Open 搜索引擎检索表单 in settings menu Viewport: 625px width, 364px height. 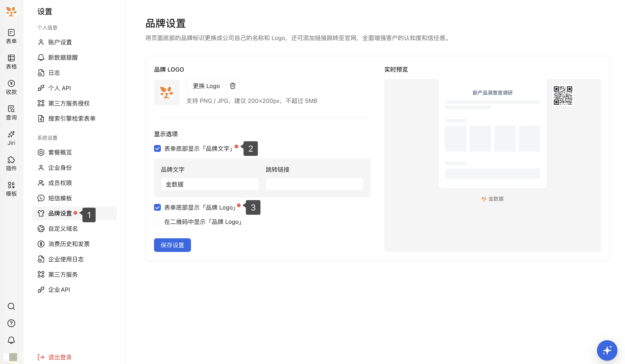tap(74, 118)
